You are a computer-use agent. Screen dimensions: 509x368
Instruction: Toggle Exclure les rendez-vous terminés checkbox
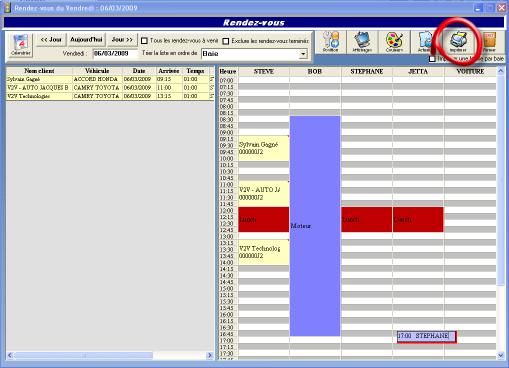point(226,41)
